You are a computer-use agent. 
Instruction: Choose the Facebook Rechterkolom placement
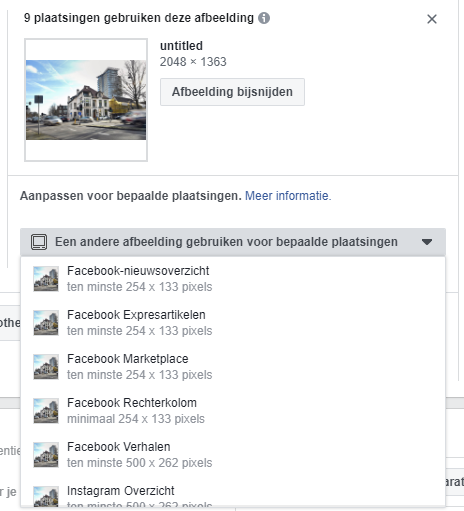tap(233, 411)
